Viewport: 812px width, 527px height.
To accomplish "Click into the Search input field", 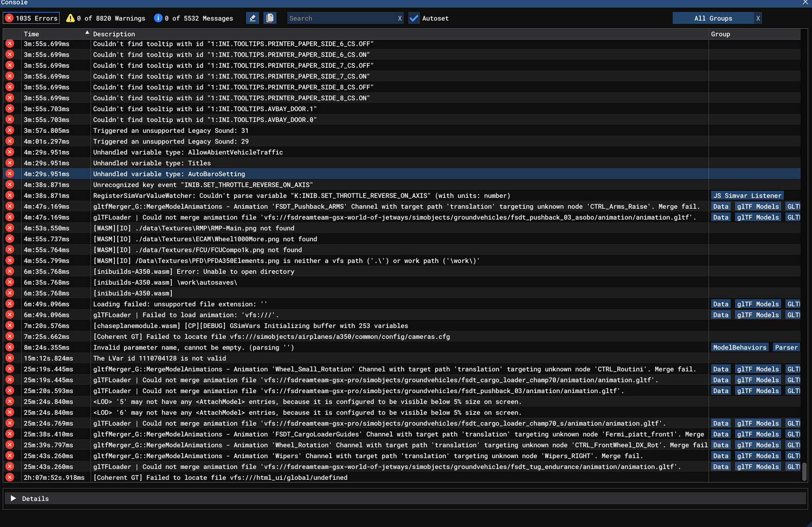I will tap(341, 18).
